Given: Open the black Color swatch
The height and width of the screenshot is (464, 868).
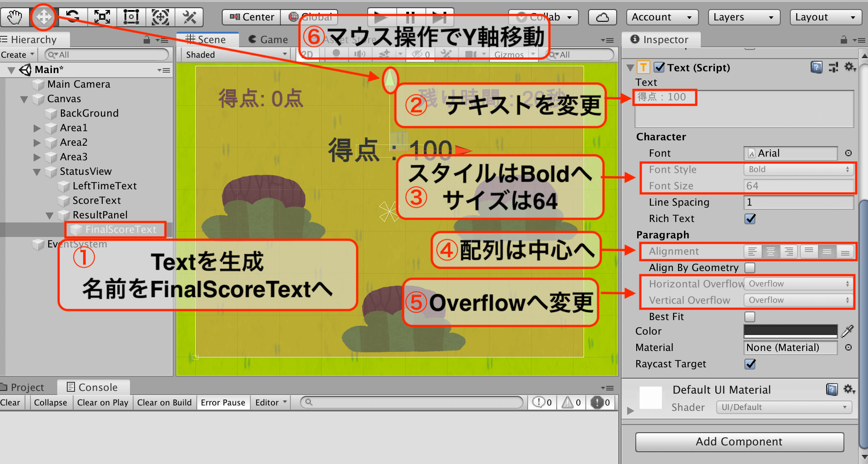Looking at the screenshot, I should (790, 331).
